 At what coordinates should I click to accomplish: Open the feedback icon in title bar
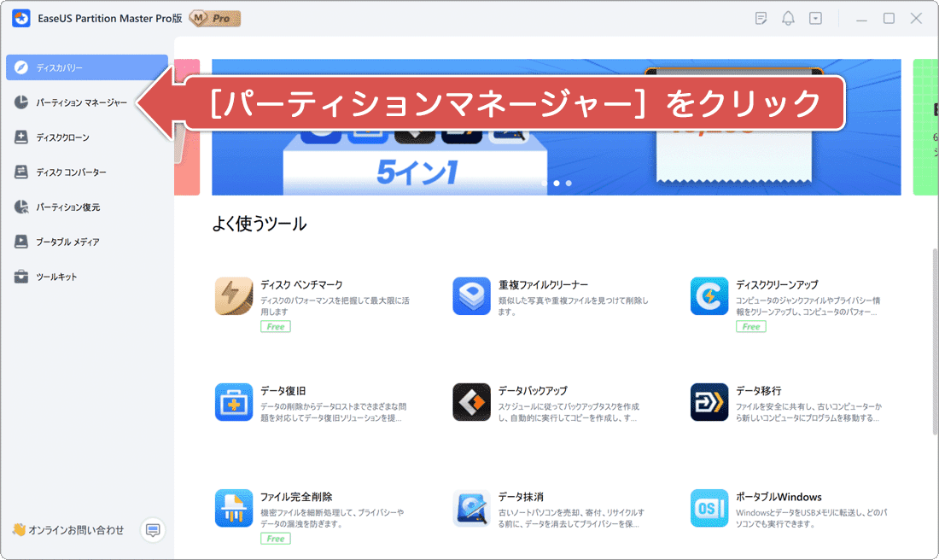(761, 17)
